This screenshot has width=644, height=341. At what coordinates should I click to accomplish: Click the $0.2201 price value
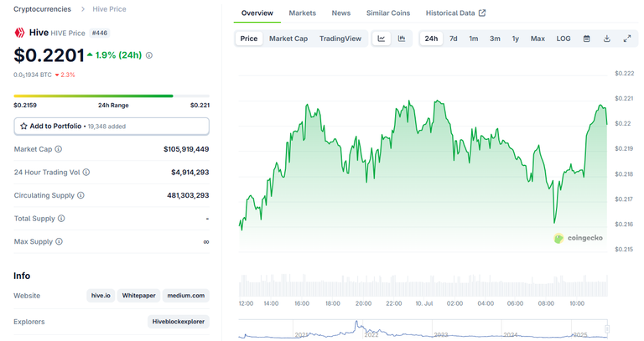(x=49, y=55)
